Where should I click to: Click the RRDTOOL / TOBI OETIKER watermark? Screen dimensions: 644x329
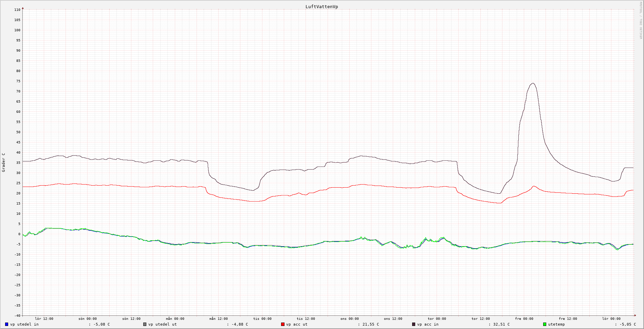point(641,20)
